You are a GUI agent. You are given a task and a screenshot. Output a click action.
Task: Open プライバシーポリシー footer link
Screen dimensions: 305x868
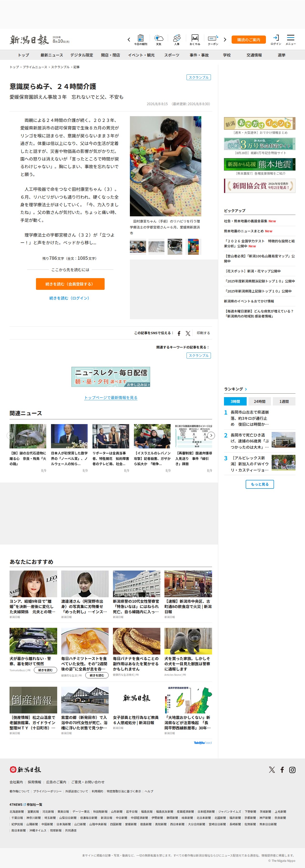47,791
